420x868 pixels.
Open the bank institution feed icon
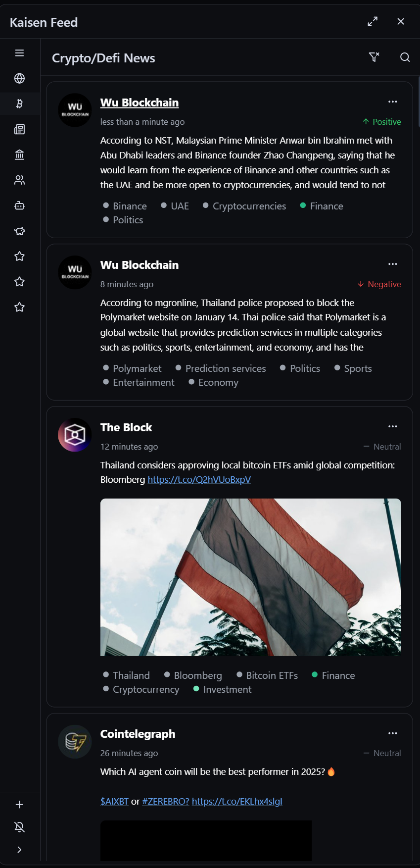coord(19,154)
